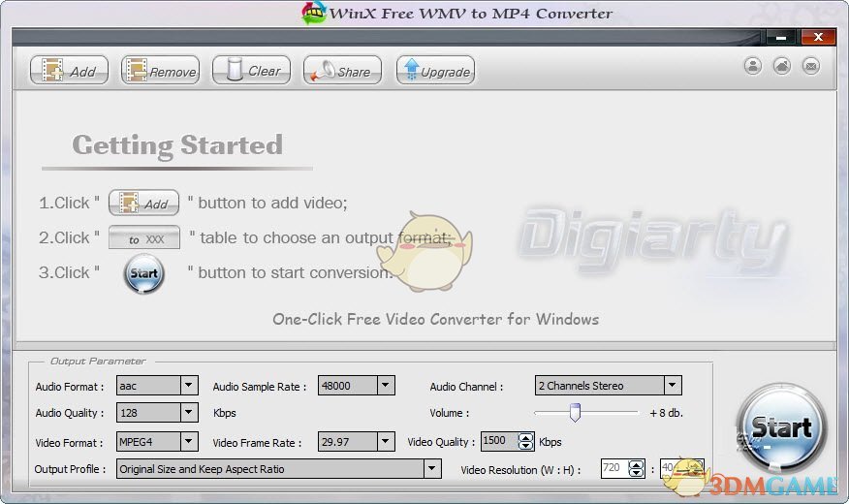Click the Video Resolution height field
The width and height of the screenshot is (849, 504).
point(675,468)
